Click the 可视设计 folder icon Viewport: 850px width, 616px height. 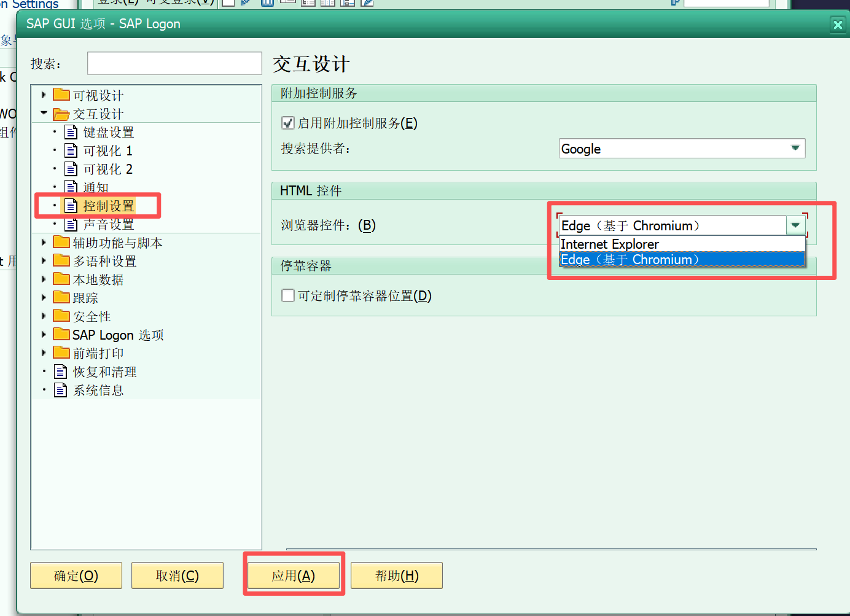coord(61,95)
